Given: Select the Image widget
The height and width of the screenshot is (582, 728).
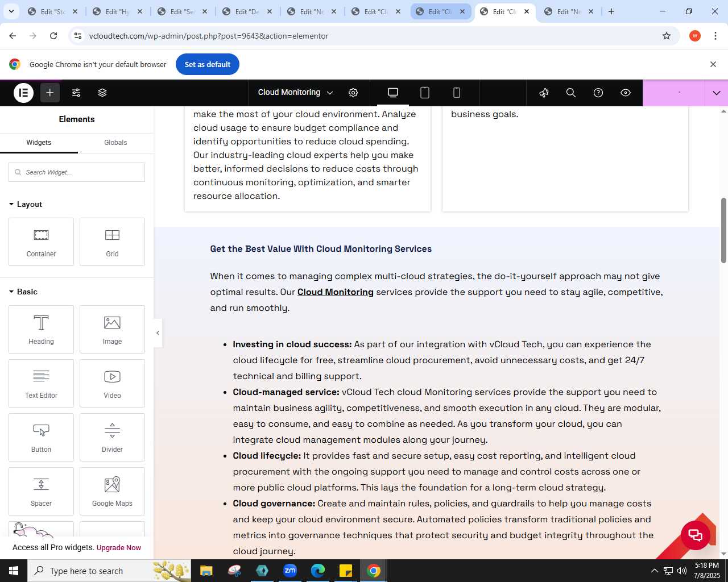Looking at the screenshot, I should click(112, 329).
